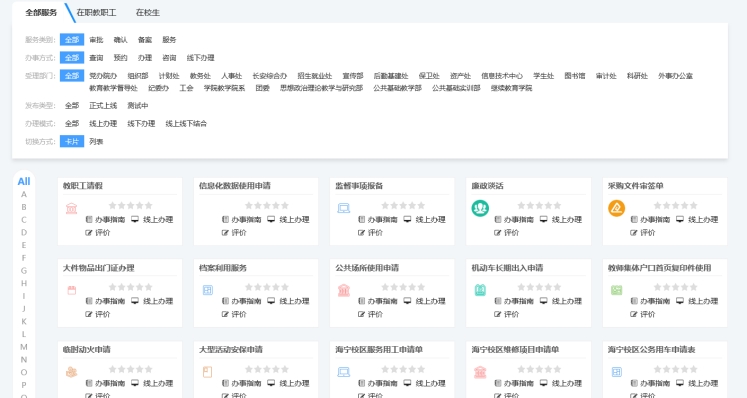The image size is (747, 398).
Task: Click the 大件物品出门证办理 calendar icon
Action: click(71, 290)
